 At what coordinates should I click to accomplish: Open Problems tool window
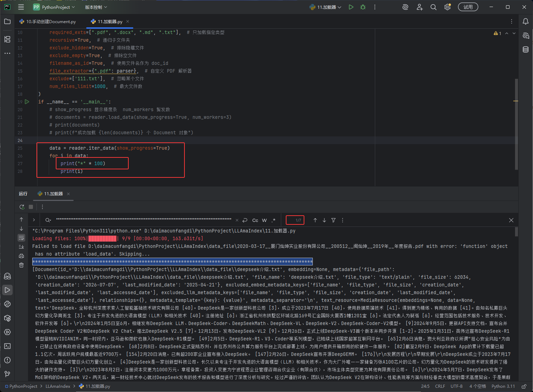coord(7,360)
